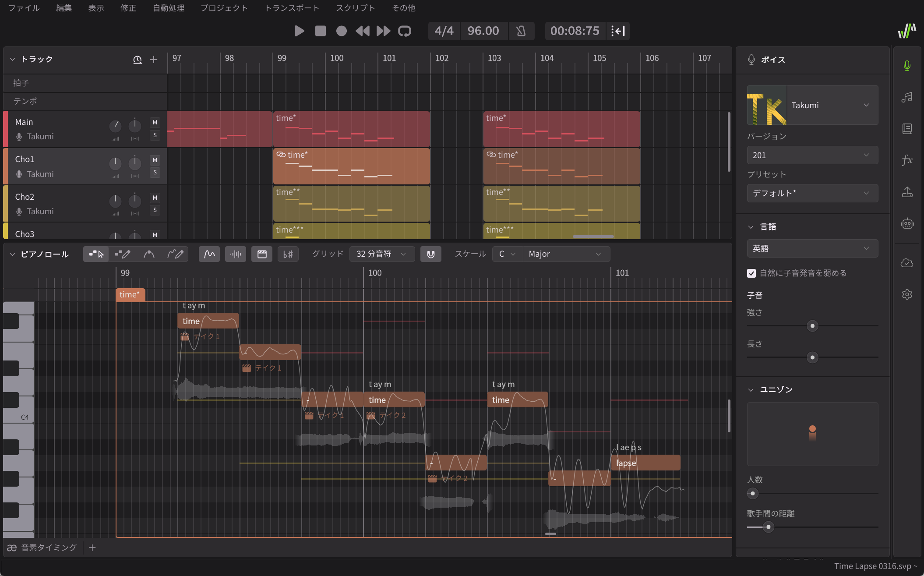Viewport: 924px width, 576px height.
Task: Open the 自動処理 menu
Action: [x=168, y=8]
